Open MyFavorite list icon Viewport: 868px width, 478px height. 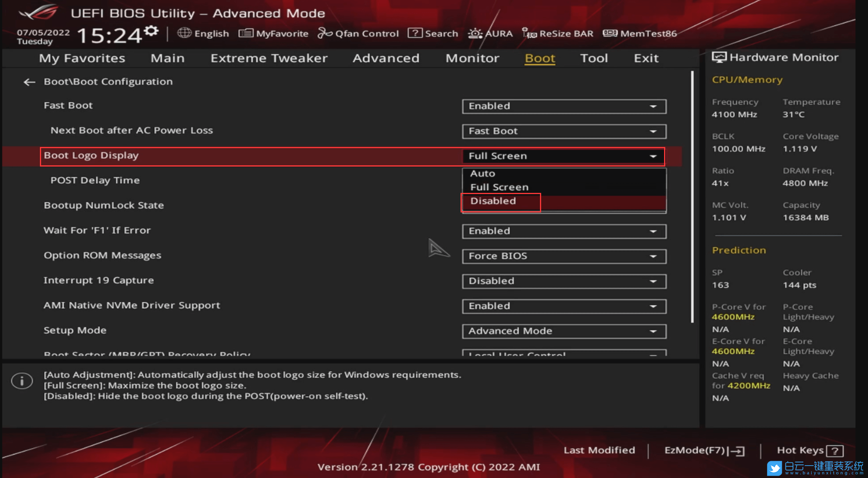(245, 33)
